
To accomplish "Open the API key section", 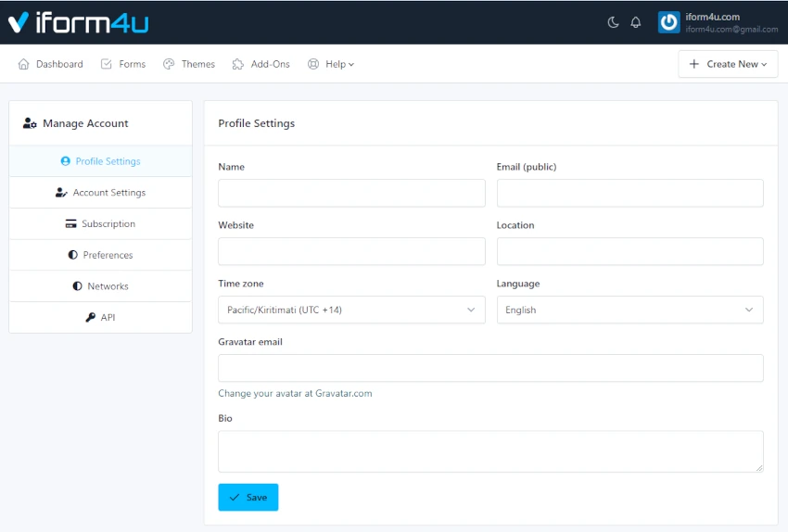I will (x=100, y=318).
